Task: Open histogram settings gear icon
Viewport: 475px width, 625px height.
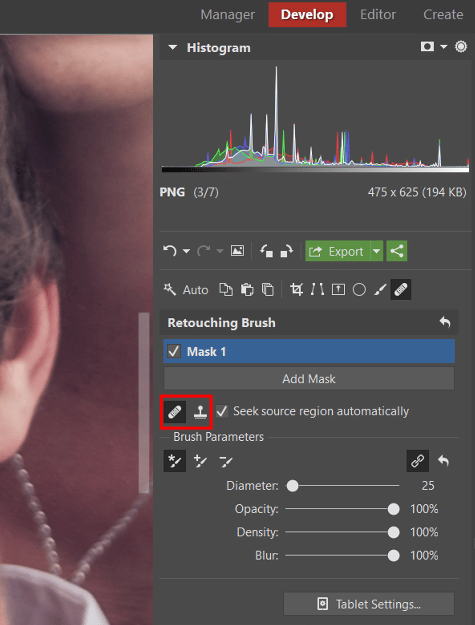Action: (461, 47)
